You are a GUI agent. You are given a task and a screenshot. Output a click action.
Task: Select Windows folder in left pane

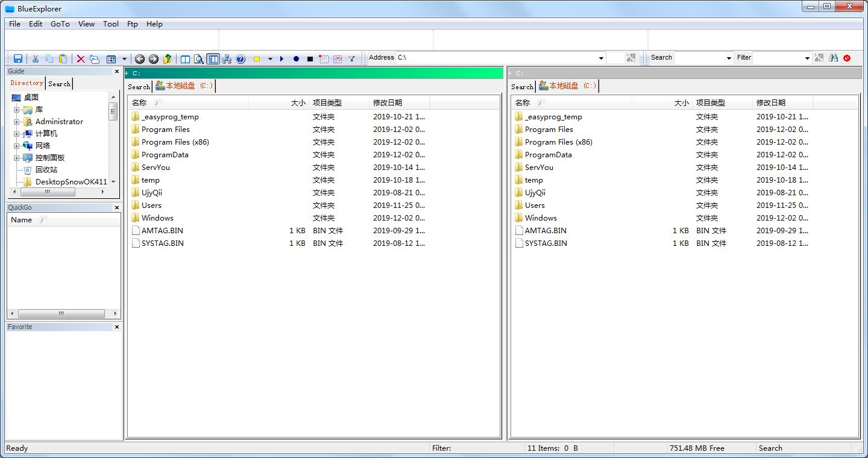(x=157, y=218)
